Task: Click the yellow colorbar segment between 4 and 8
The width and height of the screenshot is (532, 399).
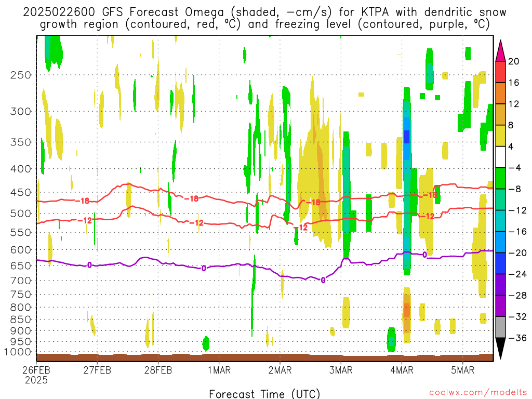Action: point(500,136)
